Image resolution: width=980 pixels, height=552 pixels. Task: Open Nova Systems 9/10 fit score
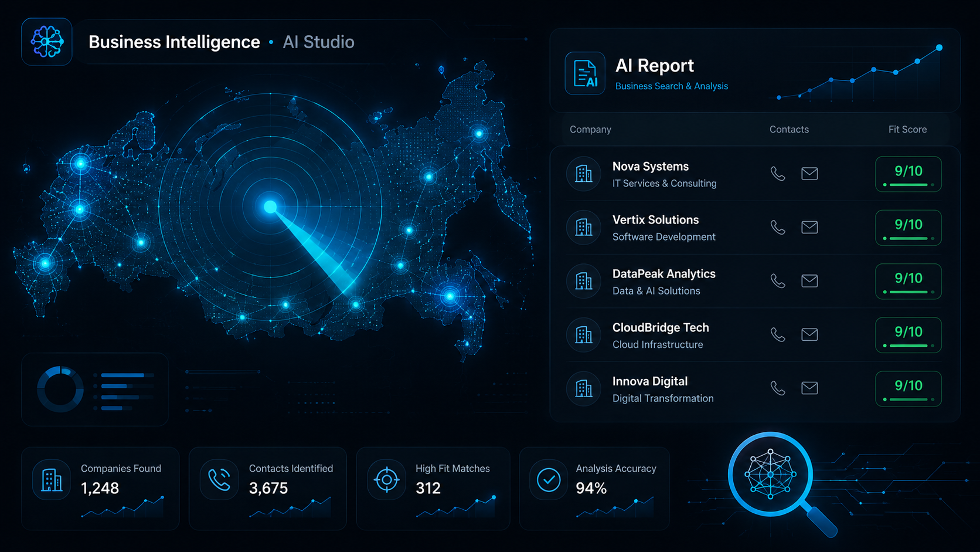coord(908,174)
